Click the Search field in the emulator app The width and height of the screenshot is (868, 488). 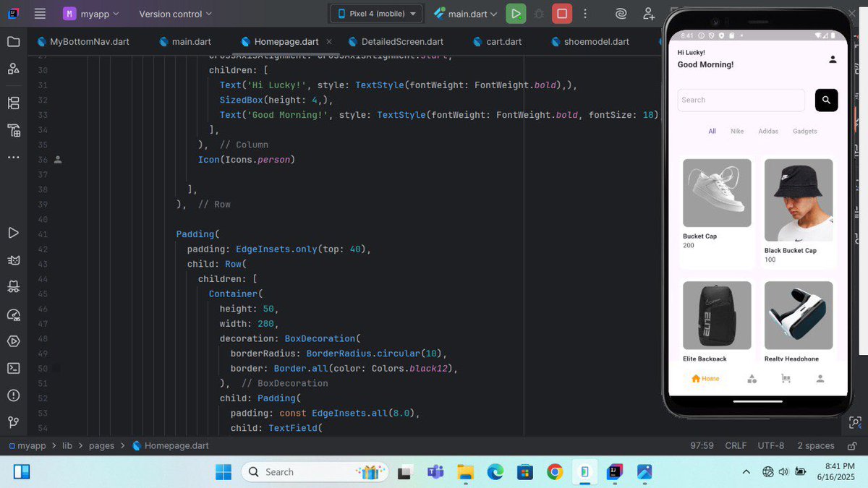pyautogui.click(x=741, y=100)
